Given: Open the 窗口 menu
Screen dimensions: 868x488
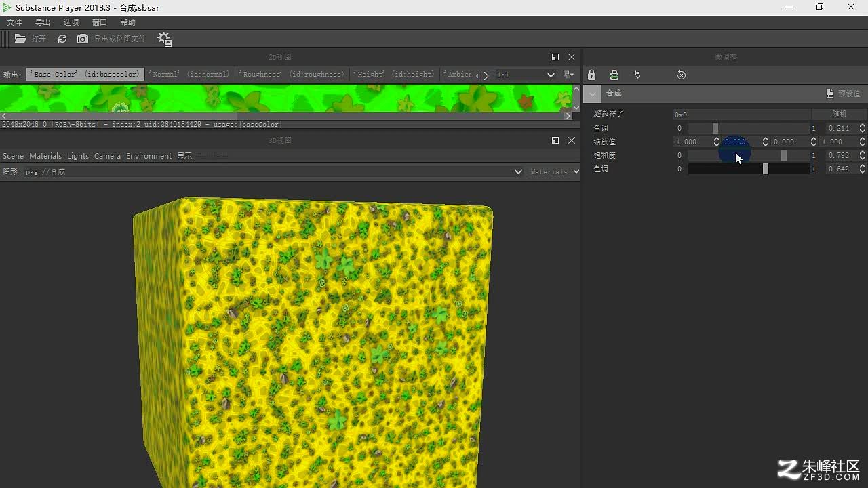Looking at the screenshot, I should (x=100, y=22).
